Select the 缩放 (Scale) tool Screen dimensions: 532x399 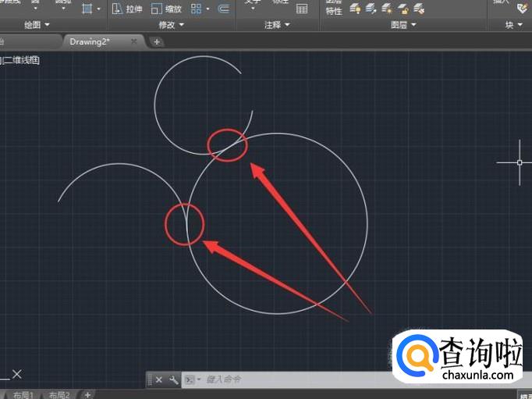pos(166,9)
